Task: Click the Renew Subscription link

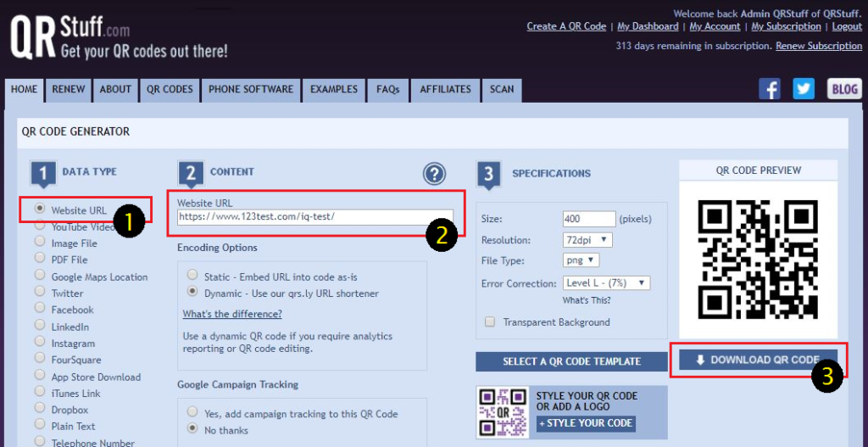Action: (818, 46)
